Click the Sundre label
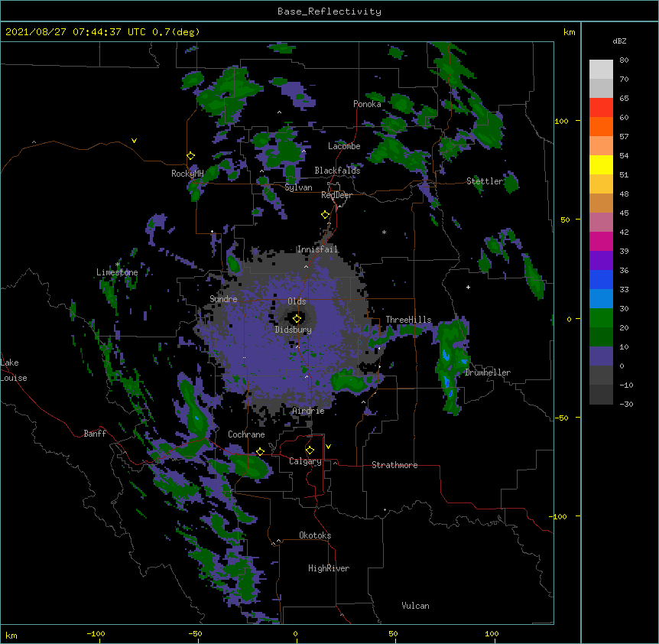Viewport: 659px width, 644px height. click(223, 299)
